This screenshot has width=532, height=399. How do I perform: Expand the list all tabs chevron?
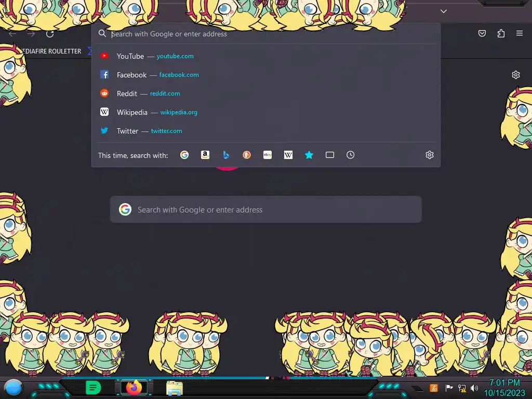444,11
